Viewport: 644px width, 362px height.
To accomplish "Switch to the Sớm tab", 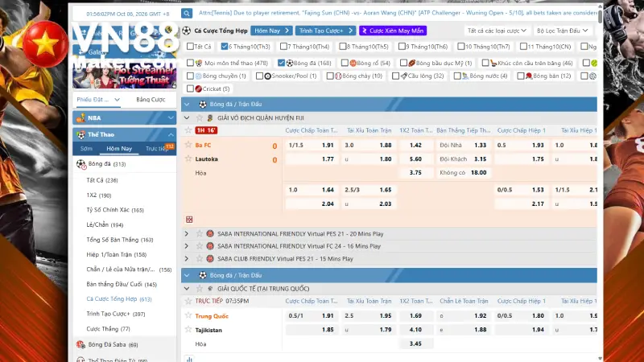I will coord(86,149).
